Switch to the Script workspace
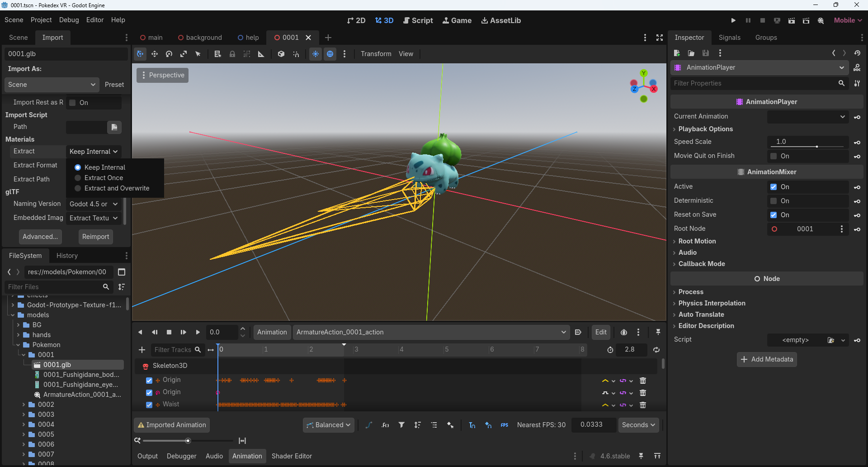The image size is (868, 467). [x=418, y=20]
